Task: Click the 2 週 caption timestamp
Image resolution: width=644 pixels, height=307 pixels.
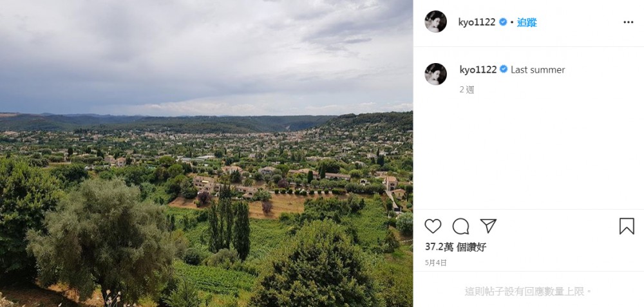Action: (466, 89)
